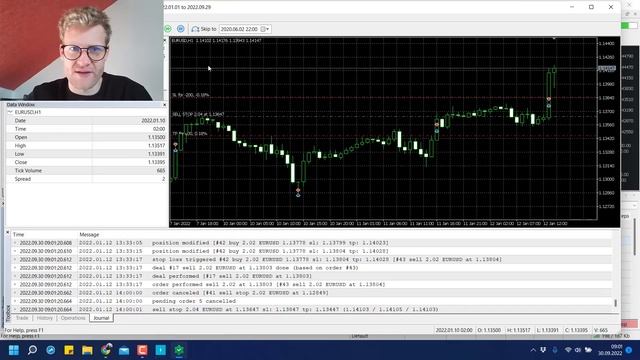This screenshot has height=360, width=640.
Task: Click the Message column header in Journal
Action: pos(89,235)
